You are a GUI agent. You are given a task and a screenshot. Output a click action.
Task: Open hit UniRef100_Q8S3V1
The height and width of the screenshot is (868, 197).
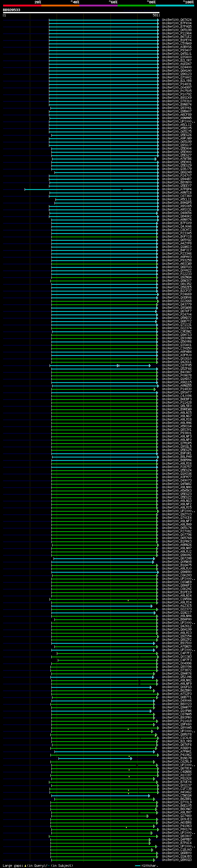pyautogui.click(x=176, y=430)
